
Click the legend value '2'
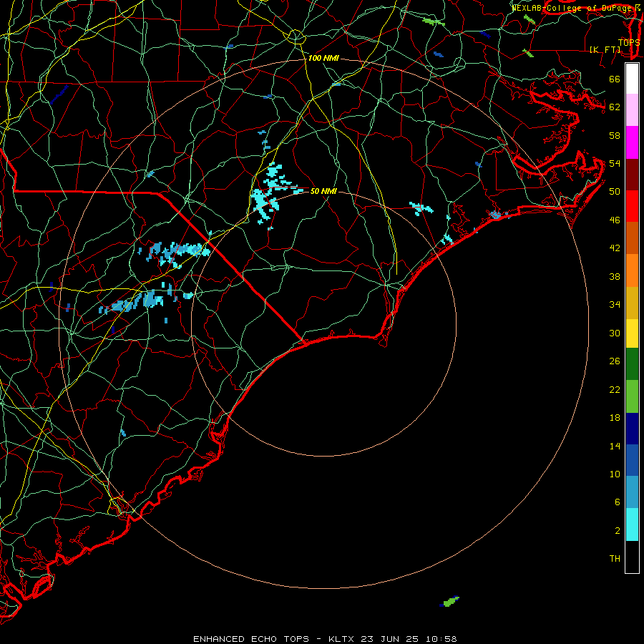(618, 531)
